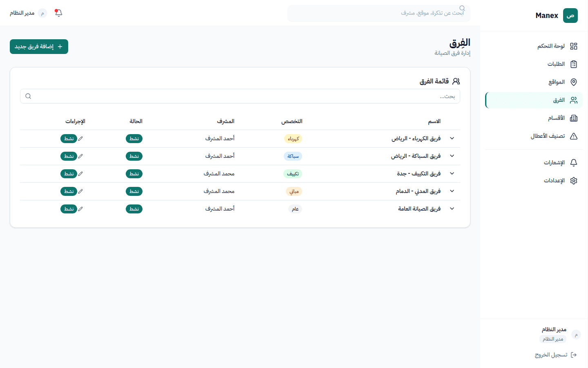588x368 pixels.
Task: Click the عام specialty badge
Action: (x=295, y=209)
